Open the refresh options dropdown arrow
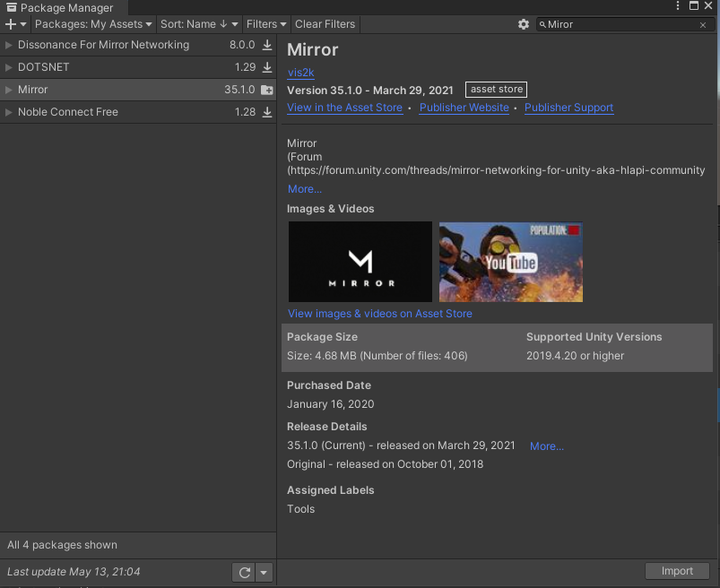 pyautogui.click(x=264, y=572)
